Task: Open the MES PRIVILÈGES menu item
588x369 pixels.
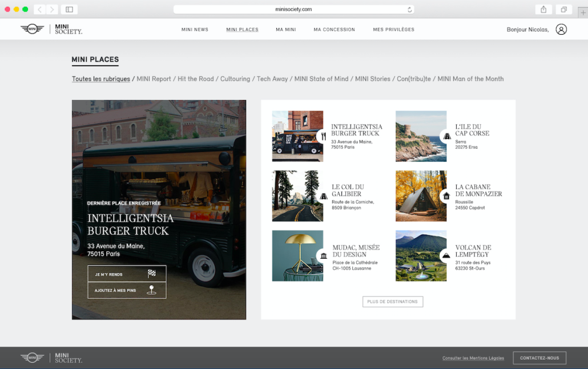Action: point(393,30)
